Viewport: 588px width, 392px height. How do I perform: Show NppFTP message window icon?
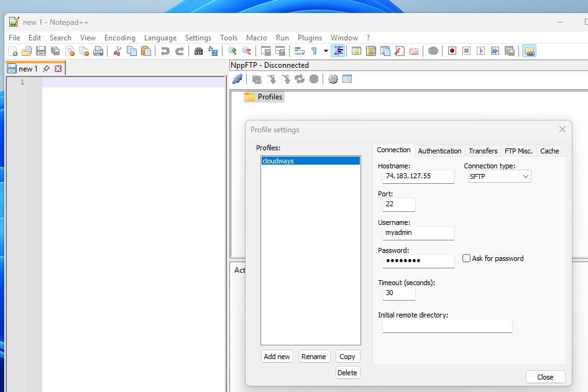pos(347,79)
